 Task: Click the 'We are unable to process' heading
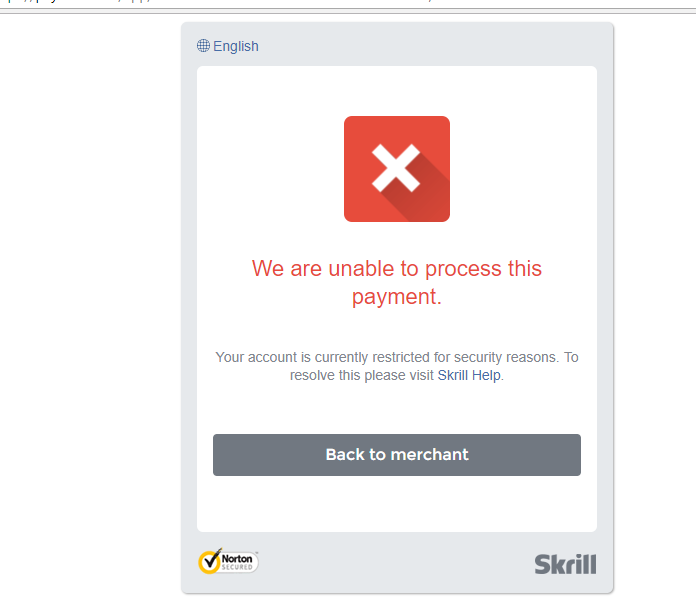397,269
